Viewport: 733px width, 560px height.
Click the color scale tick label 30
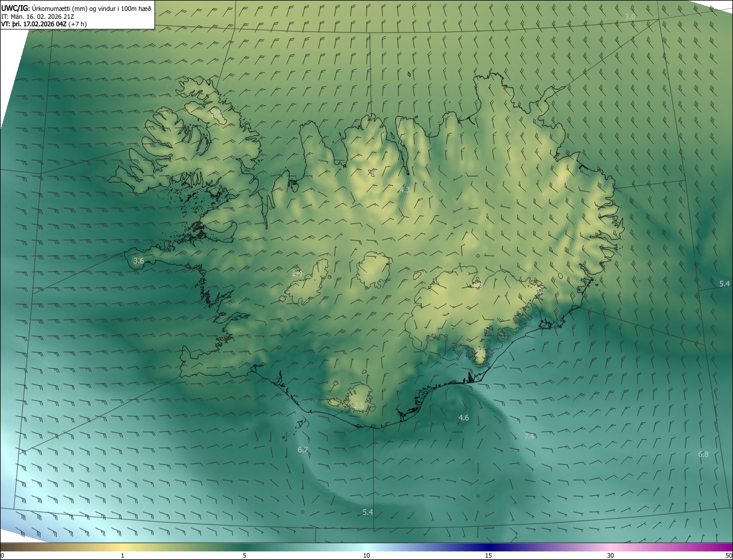point(610,555)
